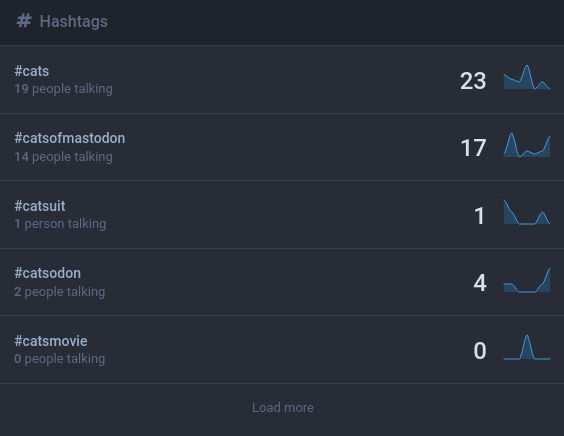This screenshot has height=436, width=564.
Task: Click the hashtag icon in the header
Action: 24,21
